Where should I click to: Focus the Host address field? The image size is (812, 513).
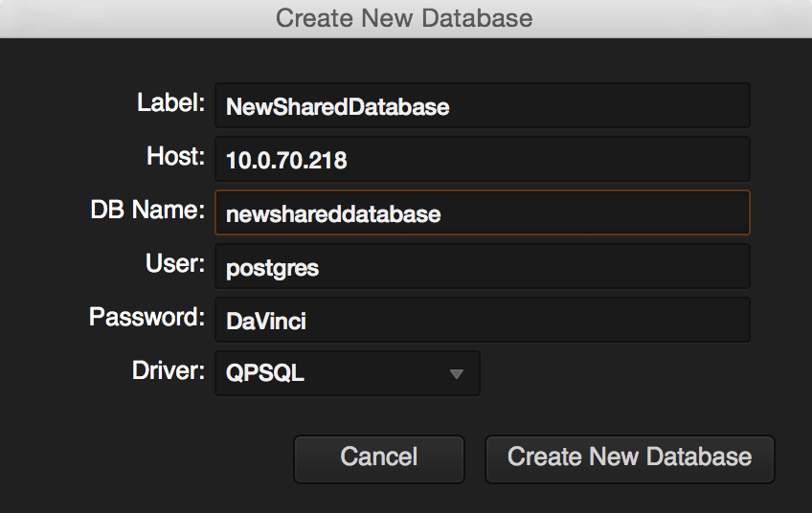[483, 159]
